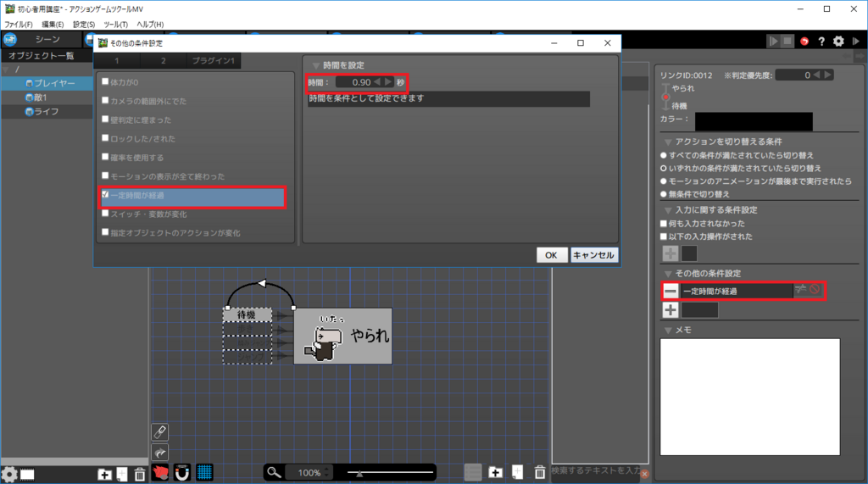Open help with the question mark icon
Viewport: 868px width, 484px height.
tap(821, 41)
